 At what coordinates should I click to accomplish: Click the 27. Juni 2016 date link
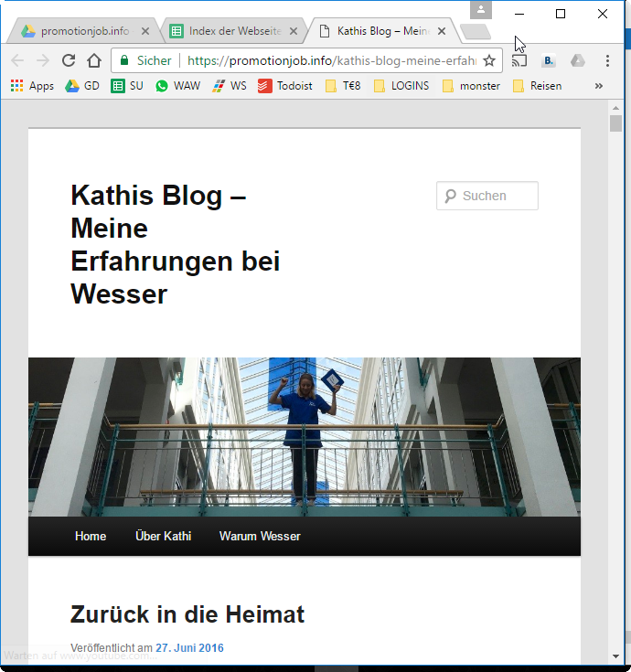(189, 648)
